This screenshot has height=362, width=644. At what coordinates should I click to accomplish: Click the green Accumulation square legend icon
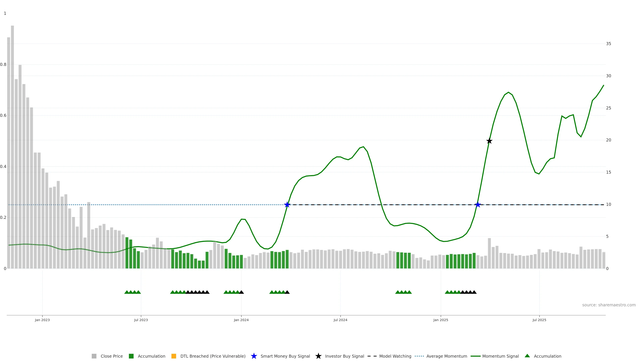(131, 356)
